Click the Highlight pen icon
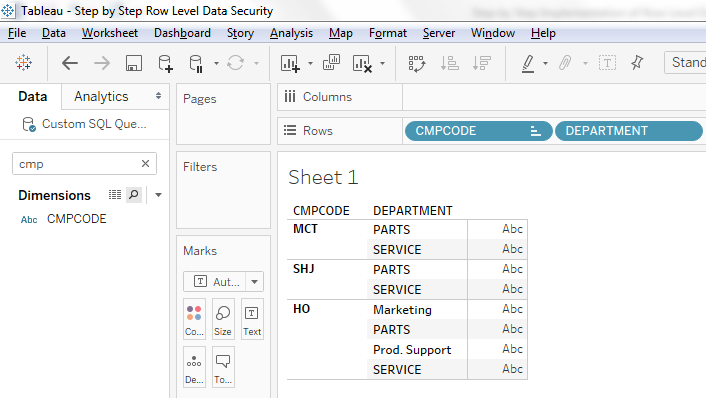 point(528,63)
